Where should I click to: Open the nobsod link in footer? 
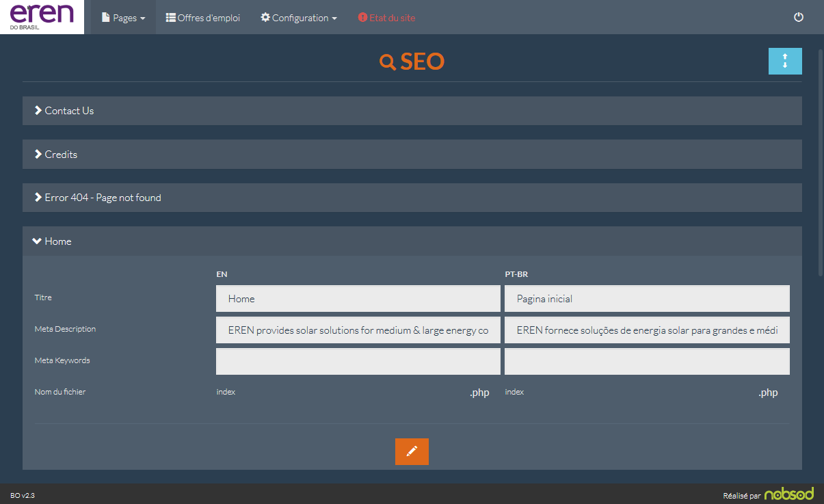pyautogui.click(x=789, y=494)
